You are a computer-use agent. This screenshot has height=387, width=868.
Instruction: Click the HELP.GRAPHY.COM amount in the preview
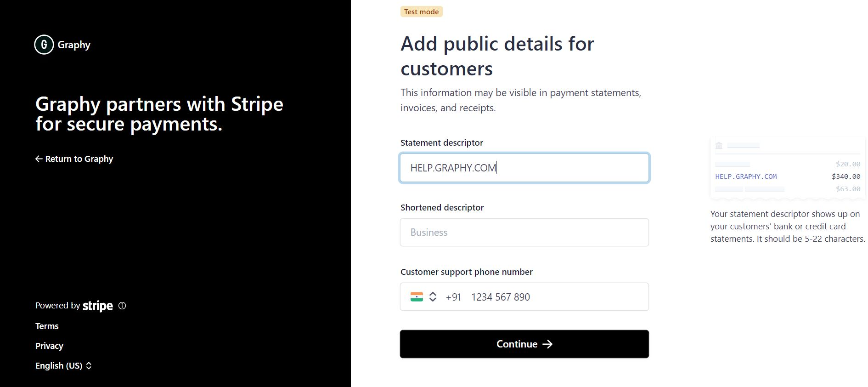(x=845, y=176)
